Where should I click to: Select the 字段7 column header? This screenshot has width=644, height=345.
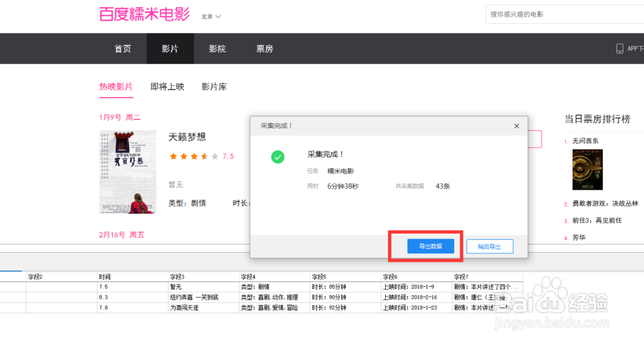point(488,277)
